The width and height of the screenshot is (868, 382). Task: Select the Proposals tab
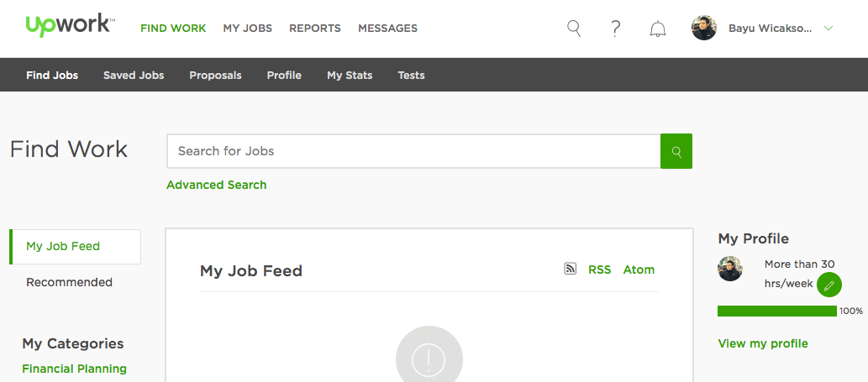coord(215,75)
